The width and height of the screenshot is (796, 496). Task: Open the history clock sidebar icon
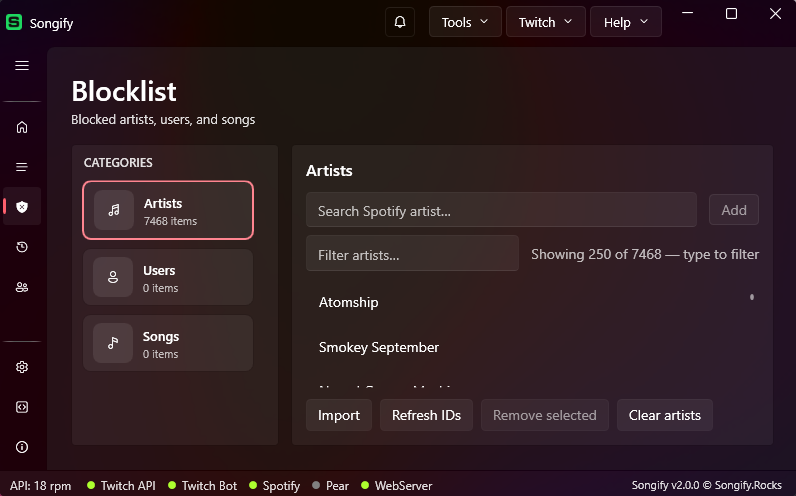click(x=22, y=247)
